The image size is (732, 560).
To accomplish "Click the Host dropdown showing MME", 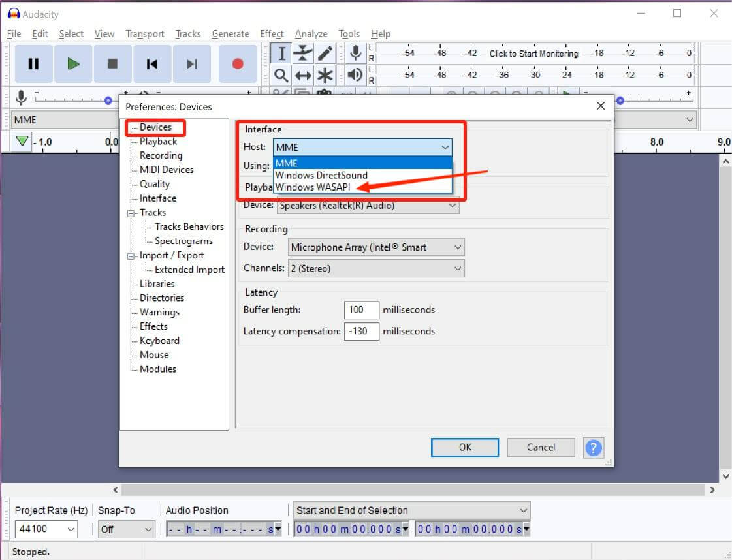I will 362,147.
